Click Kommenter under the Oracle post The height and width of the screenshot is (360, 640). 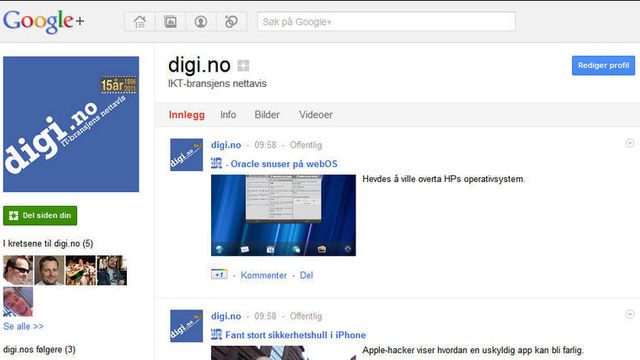pyautogui.click(x=264, y=275)
